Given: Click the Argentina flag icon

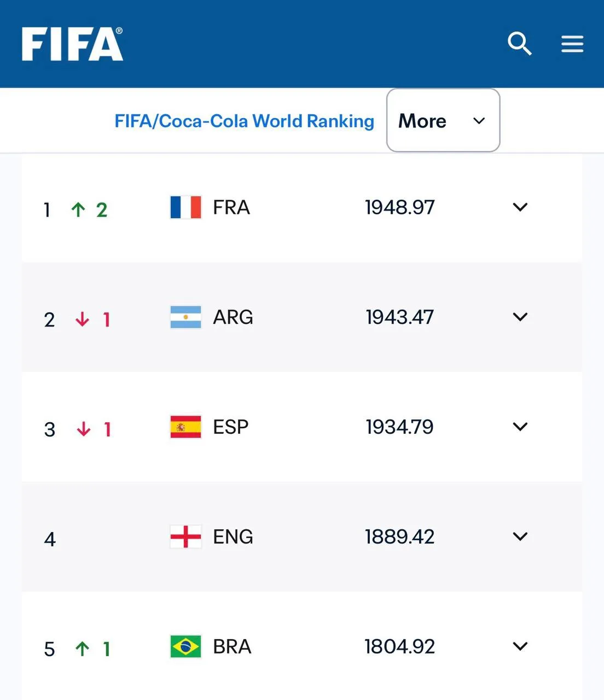Looking at the screenshot, I should point(185,317).
